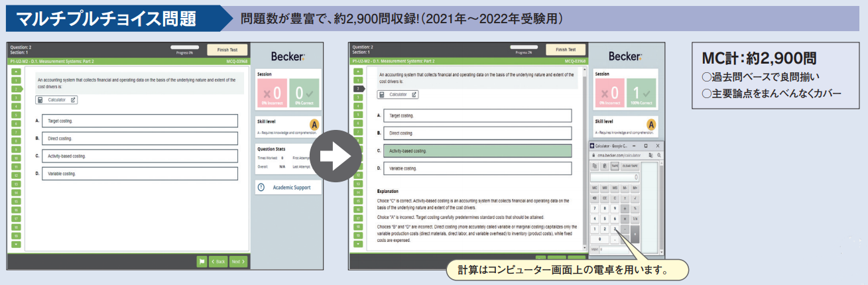
Task: Open the Calculator popup link in the unanswered question
Action: [57, 100]
